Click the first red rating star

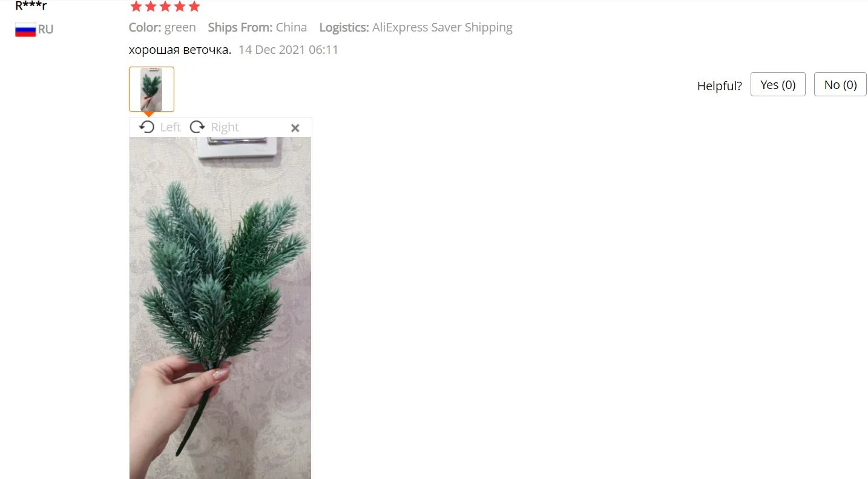click(x=136, y=7)
